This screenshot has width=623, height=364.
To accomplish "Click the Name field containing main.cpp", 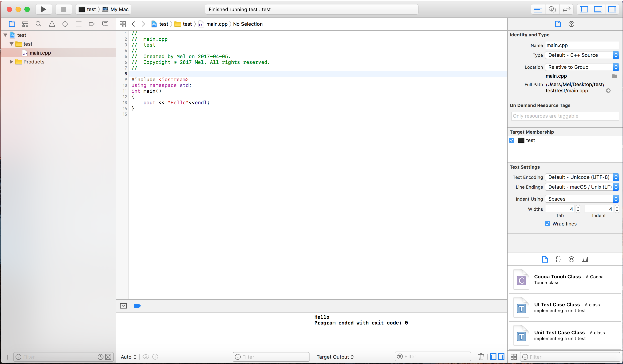I will tap(582, 45).
